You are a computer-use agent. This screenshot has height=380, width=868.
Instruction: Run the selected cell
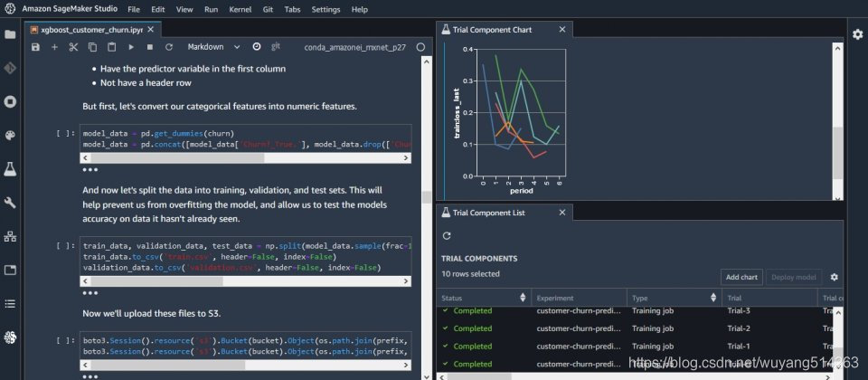[131, 47]
